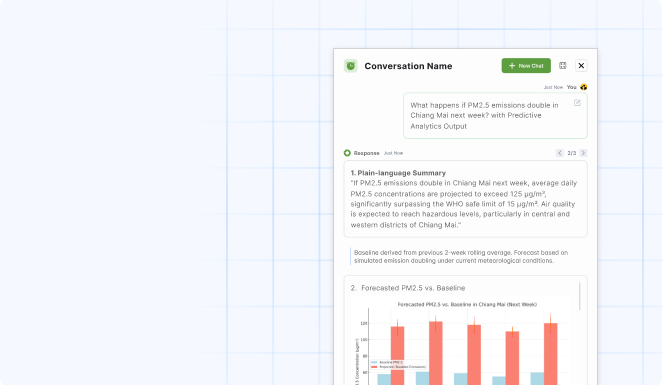Click the user avatar beside You

click(584, 87)
